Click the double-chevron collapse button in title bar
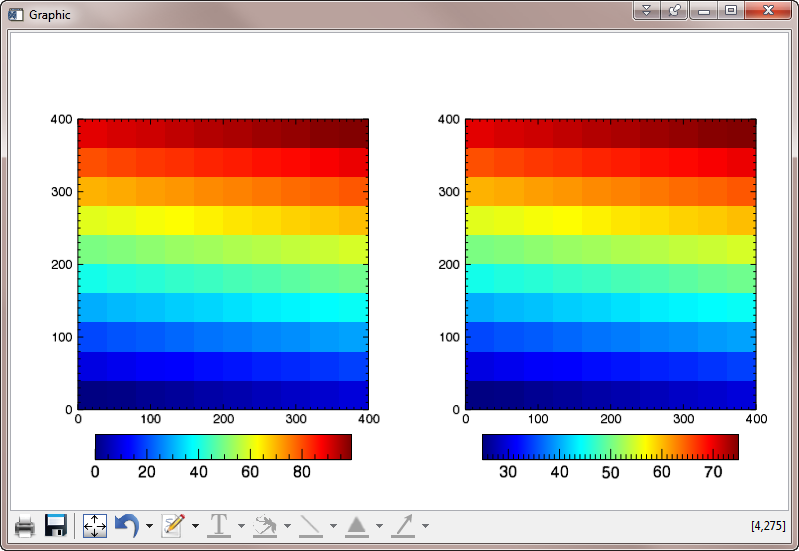799x551 pixels. [647, 10]
